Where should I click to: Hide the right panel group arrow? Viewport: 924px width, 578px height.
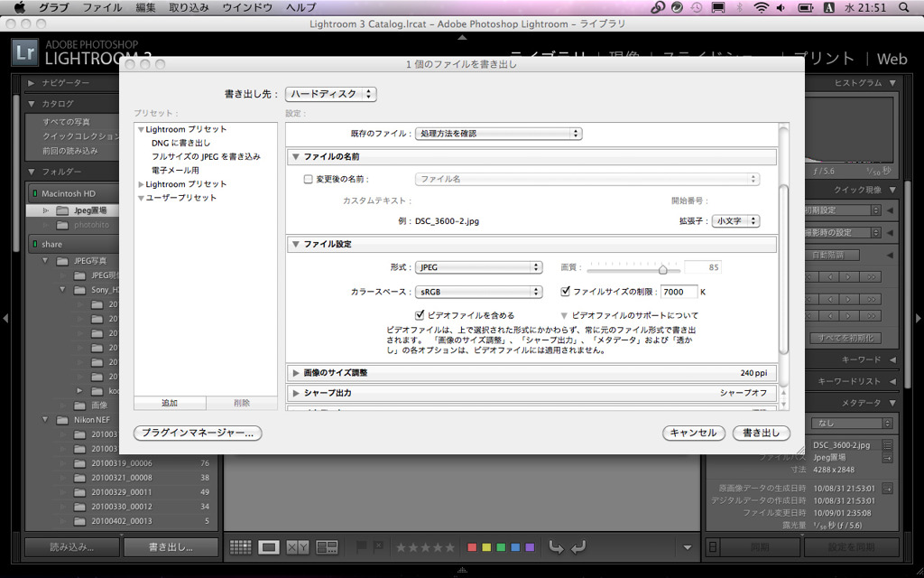coord(918,318)
